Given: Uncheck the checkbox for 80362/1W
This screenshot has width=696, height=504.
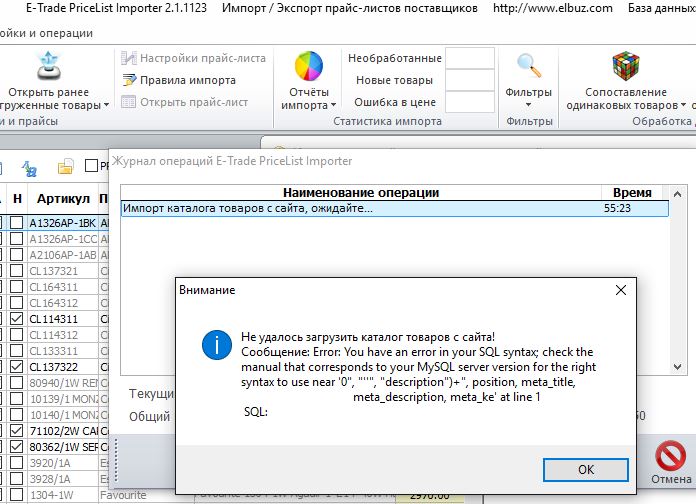Looking at the screenshot, I should click(x=17, y=447).
